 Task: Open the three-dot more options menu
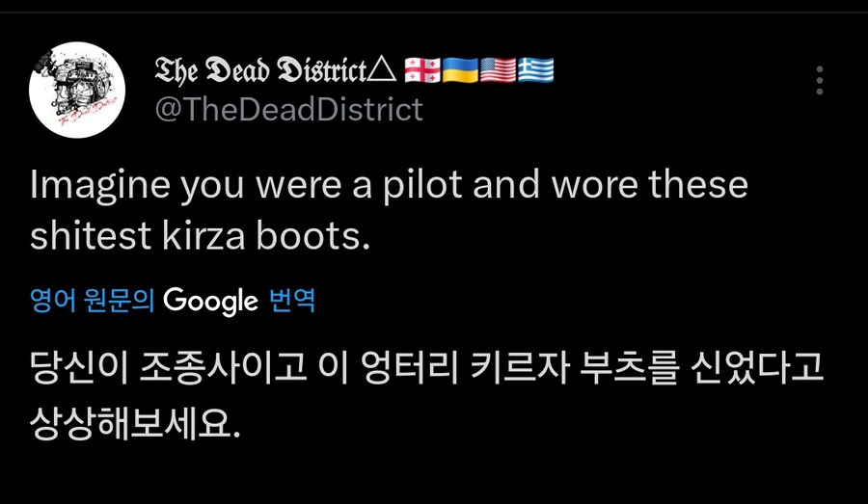819,80
